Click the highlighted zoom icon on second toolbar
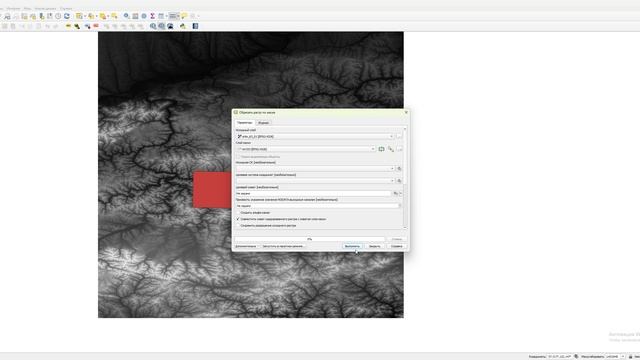This screenshot has width=640, height=360. [x=162, y=26]
